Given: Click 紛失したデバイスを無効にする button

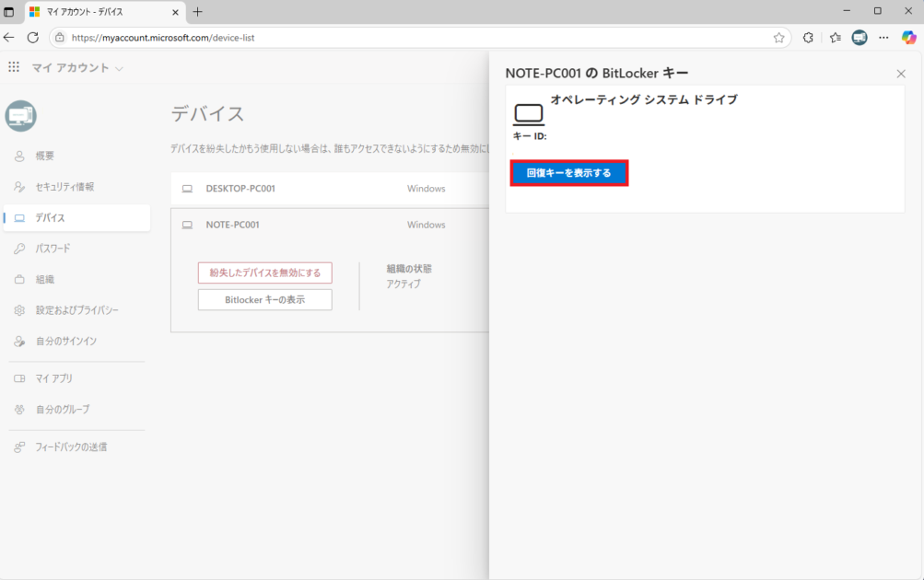Looking at the screenshot, I should tap(265, 273).
